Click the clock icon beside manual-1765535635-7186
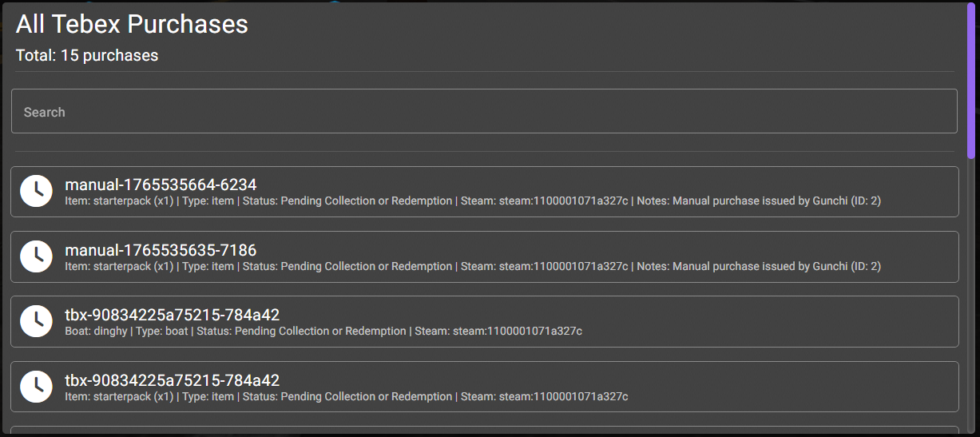Viewport: 980px width, 437px height. [36, 256]
